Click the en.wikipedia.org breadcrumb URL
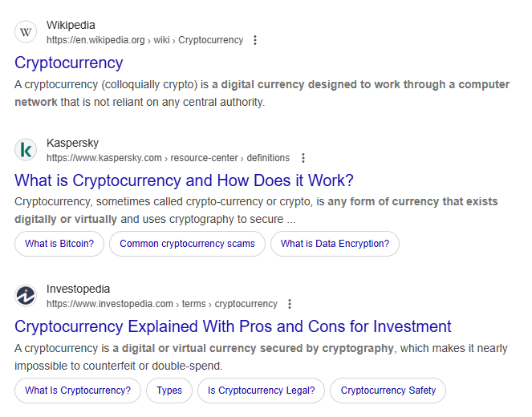 click(x=144, y=40)
